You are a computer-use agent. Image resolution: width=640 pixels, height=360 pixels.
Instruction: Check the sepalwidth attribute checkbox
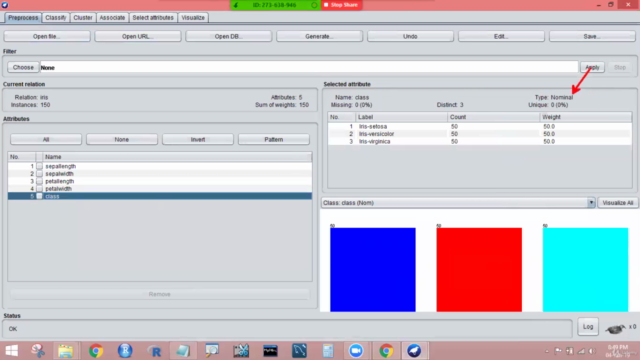point(39,174)
